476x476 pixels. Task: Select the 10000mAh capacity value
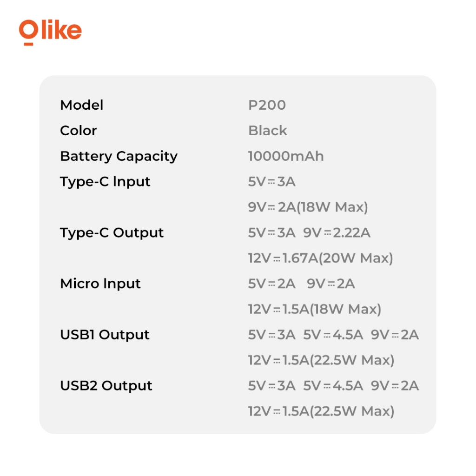pyautogui.click(x=286, y=156)
